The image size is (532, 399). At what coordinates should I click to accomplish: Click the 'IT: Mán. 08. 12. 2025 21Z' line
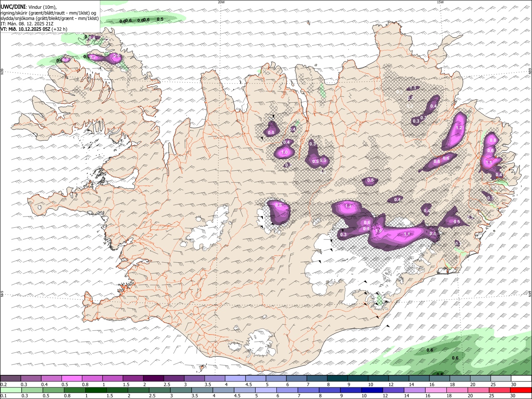[x=27, y=24]
